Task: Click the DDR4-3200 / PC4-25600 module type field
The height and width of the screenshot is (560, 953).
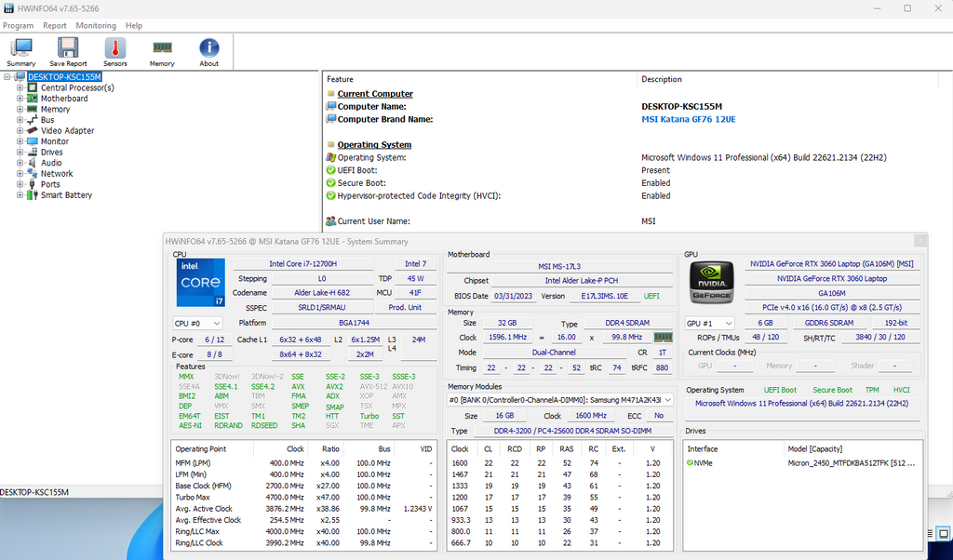Action: (x=571, y=431)
